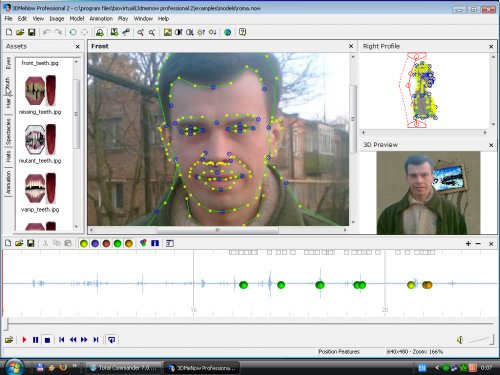Open the Animation menu
This screenshot has height=375, width=500.
[101, 19]
